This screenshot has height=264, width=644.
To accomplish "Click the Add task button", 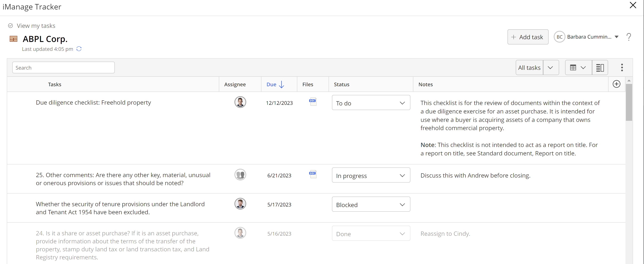I will click(x=528, y=37).
